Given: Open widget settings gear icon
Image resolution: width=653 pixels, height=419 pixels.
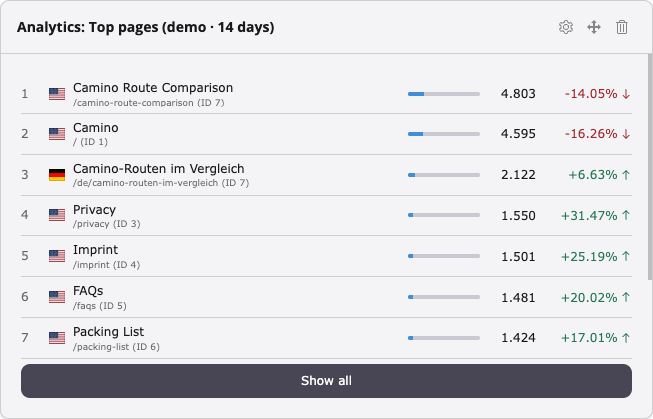Looking at the screenshot, I should [566, 27].
